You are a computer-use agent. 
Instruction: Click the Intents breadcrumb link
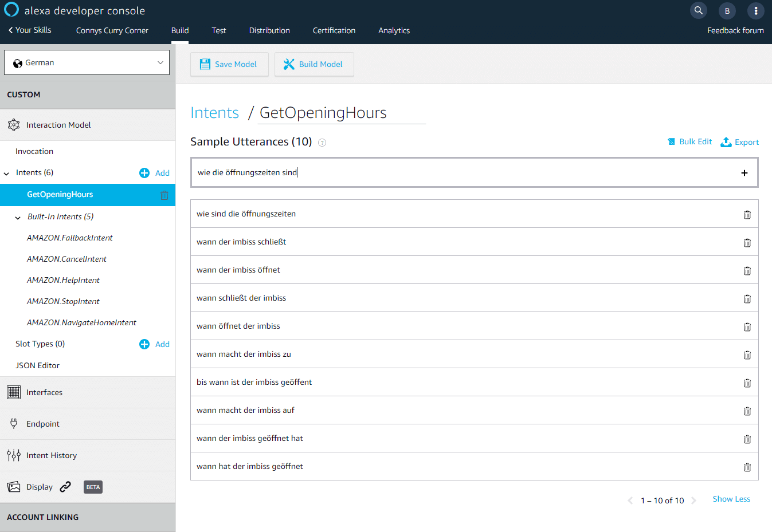tap(214, 113)
